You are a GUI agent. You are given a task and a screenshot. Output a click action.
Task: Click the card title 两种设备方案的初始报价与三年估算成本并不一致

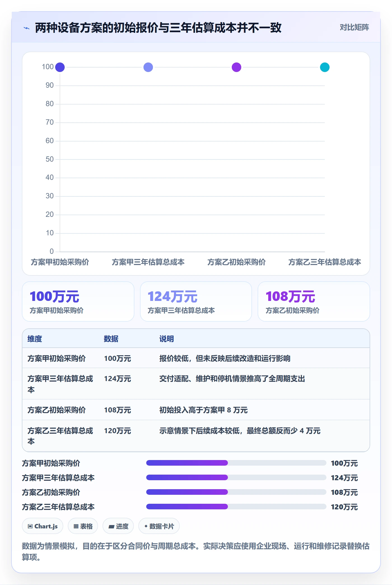tap(158, 28)
